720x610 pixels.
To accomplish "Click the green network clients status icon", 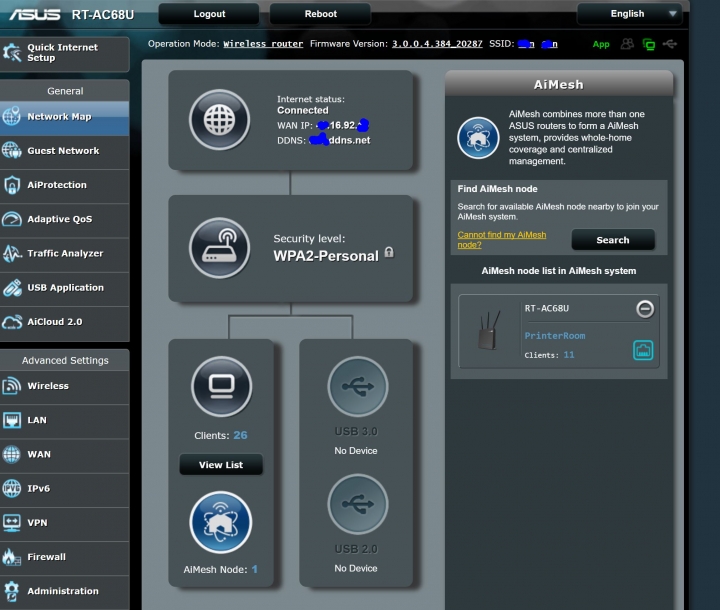I will [x=649, y=44].
